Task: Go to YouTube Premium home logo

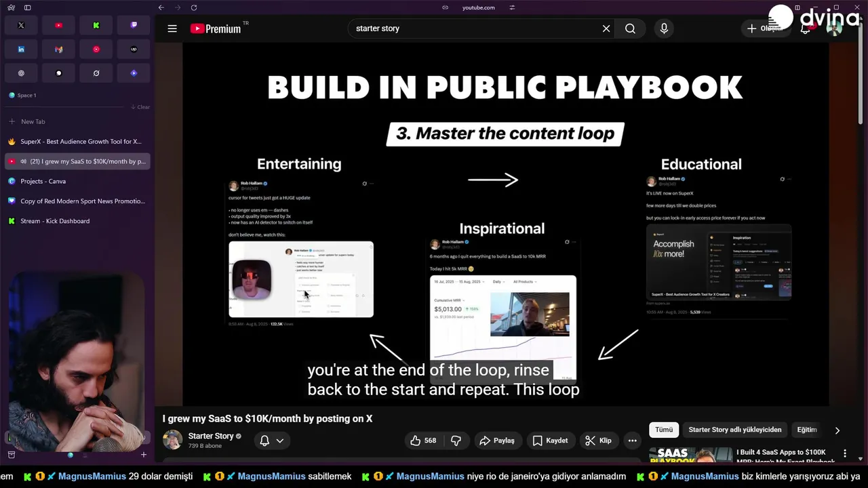Action: click(216, 28)
